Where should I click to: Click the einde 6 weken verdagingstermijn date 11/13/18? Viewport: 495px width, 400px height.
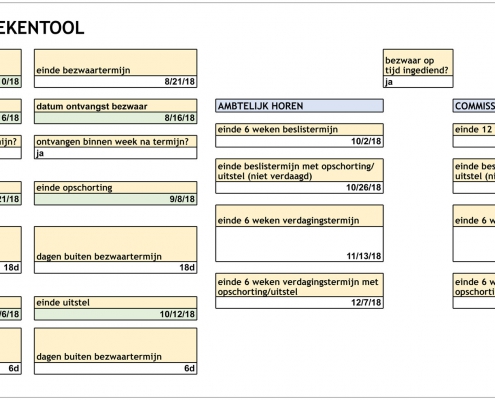point(299,244)
